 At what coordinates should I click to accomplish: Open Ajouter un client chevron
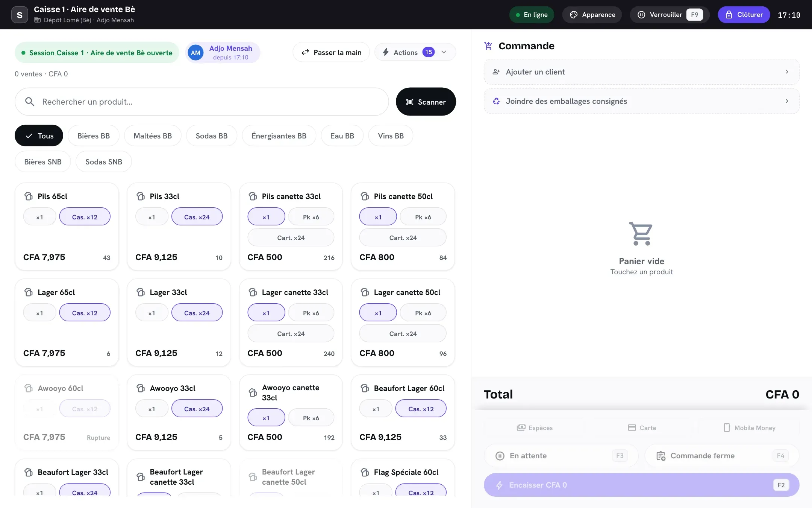tap(787, 71)
